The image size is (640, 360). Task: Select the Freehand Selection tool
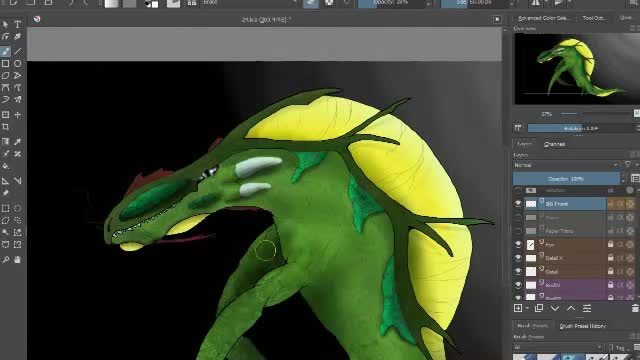[18, 220]
